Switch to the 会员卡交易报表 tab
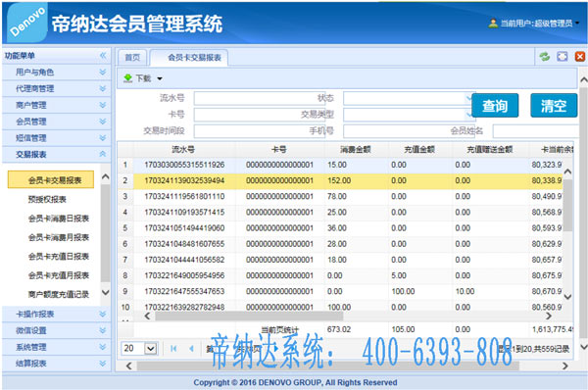 click(189, 58)
